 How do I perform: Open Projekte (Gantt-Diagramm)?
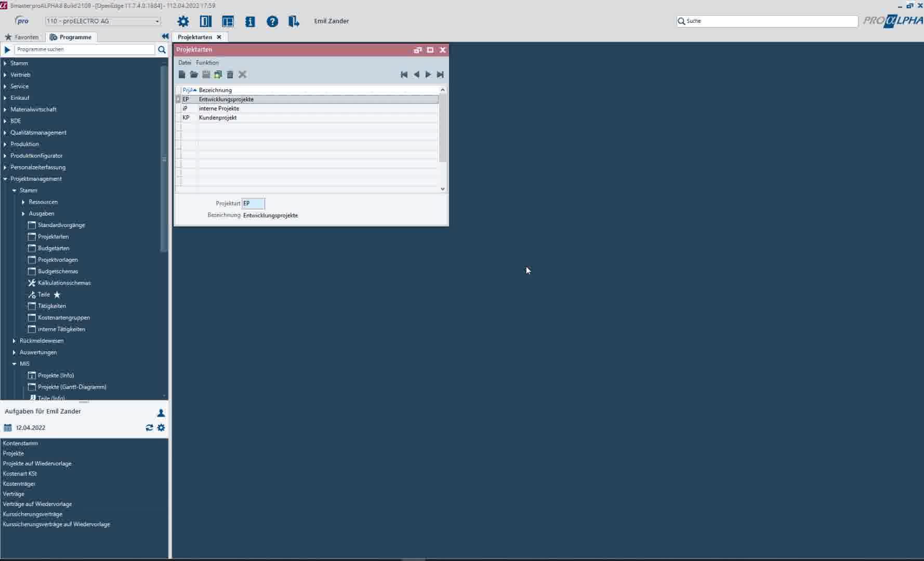pyautogui.click(x=72, y=387)
